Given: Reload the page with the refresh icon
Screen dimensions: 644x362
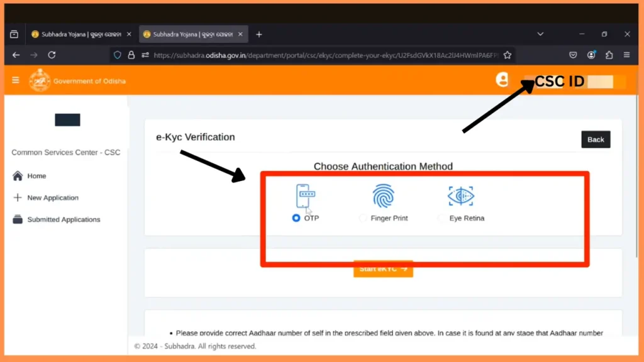Looking at the screenshot, I should click(52, 55).
